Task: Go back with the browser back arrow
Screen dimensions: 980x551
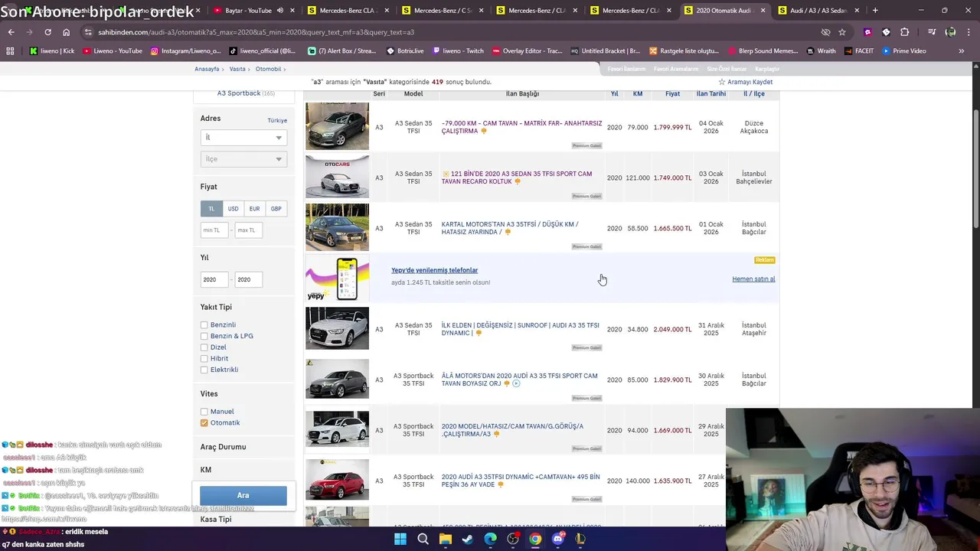Action: coord(11,32)
